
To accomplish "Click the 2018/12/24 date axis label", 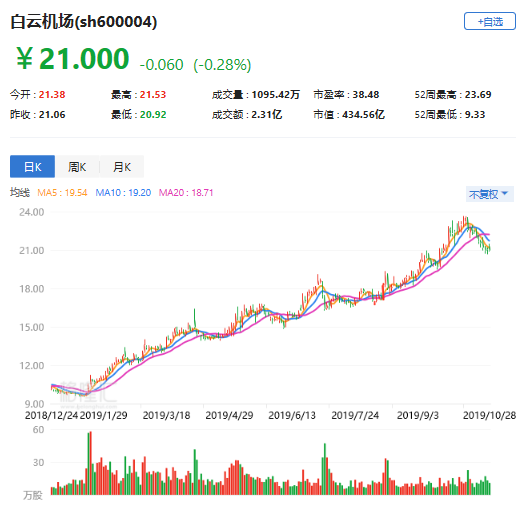I will click(51, 415).
